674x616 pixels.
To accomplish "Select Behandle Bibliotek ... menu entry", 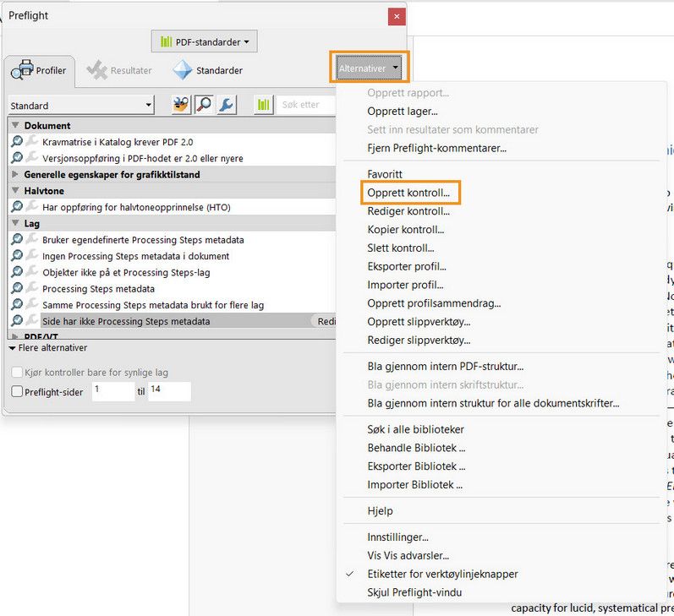I will point(416,448).
